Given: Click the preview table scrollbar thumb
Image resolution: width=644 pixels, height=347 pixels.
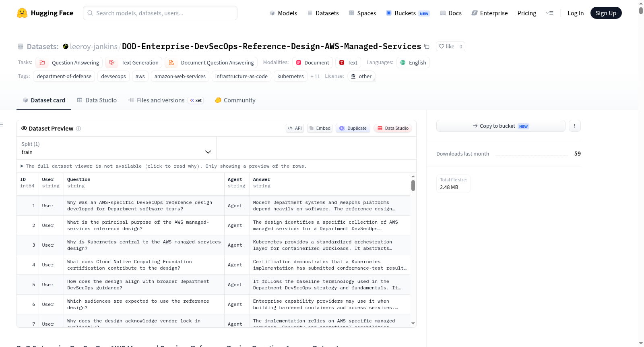Looking at the screenshot, I should pyautogui.click(x=413, y=185).
